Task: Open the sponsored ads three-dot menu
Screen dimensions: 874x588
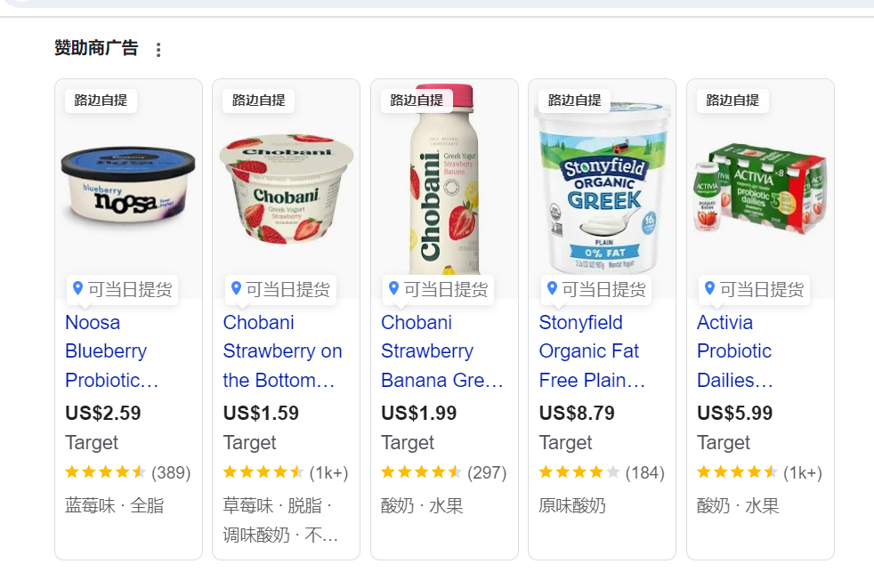Action: pos(158,50)
